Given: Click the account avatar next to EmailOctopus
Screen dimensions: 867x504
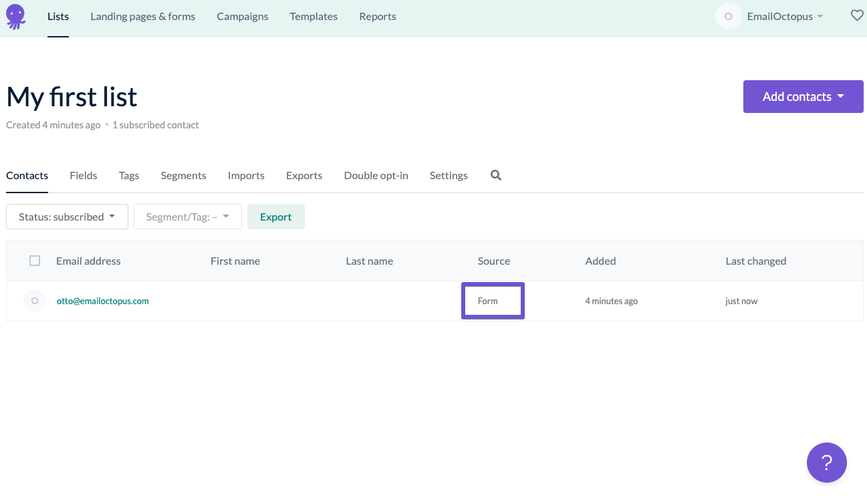Looking at the screenshot, I should pyautogui.click(x=728, y=16).
